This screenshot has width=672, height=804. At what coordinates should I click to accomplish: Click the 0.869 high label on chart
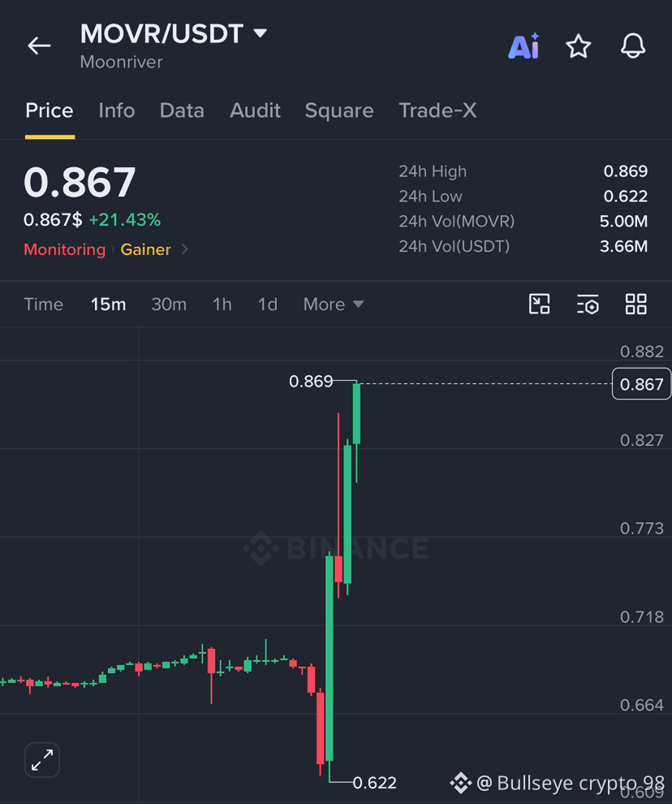pos(311,381)
